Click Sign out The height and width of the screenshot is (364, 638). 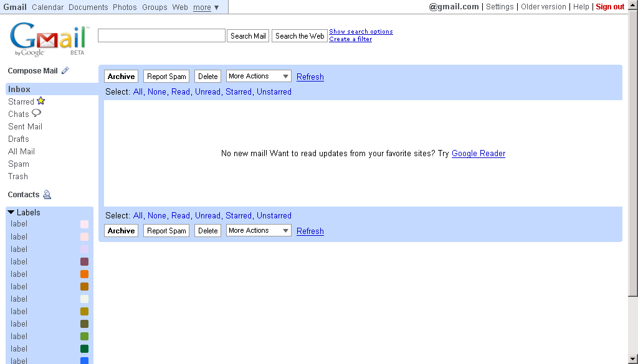point(610,7)
